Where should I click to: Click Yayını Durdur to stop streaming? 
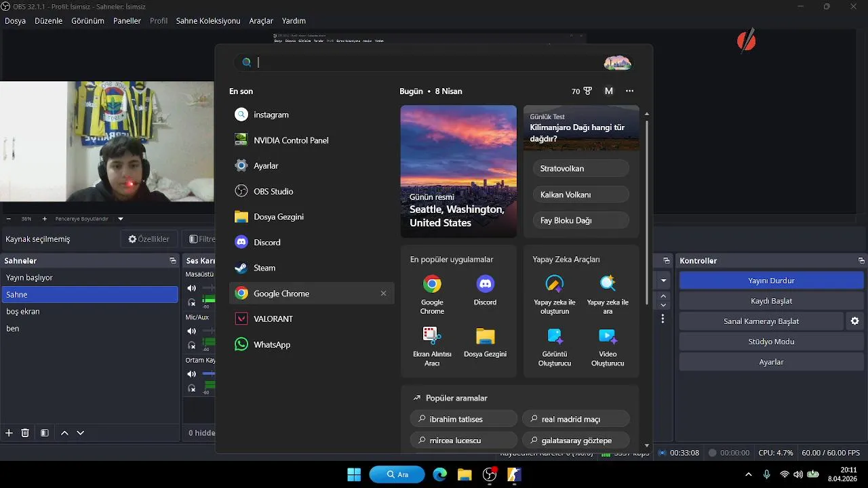(x=772, y=281)
